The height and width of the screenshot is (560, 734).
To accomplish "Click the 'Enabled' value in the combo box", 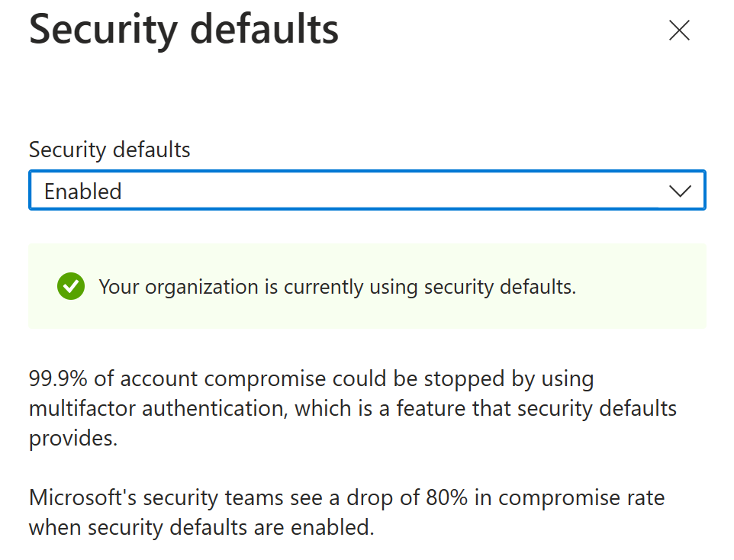I will pyautogui.click(x=83, y=191).
